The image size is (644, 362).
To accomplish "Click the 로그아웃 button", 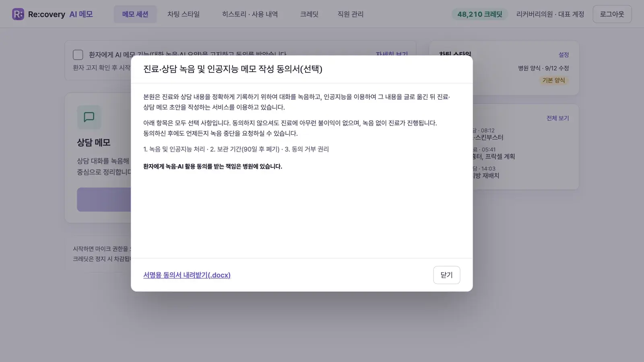I will point(612,14).
